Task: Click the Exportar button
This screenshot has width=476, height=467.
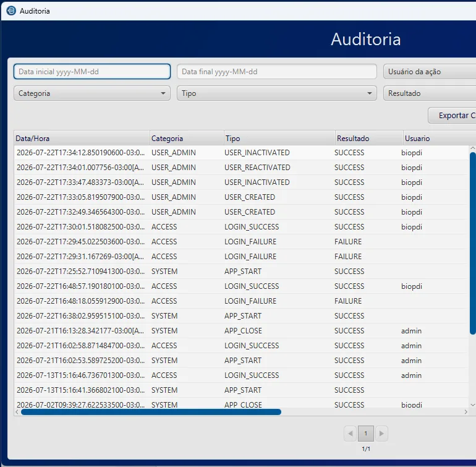Action: point(452,116)
